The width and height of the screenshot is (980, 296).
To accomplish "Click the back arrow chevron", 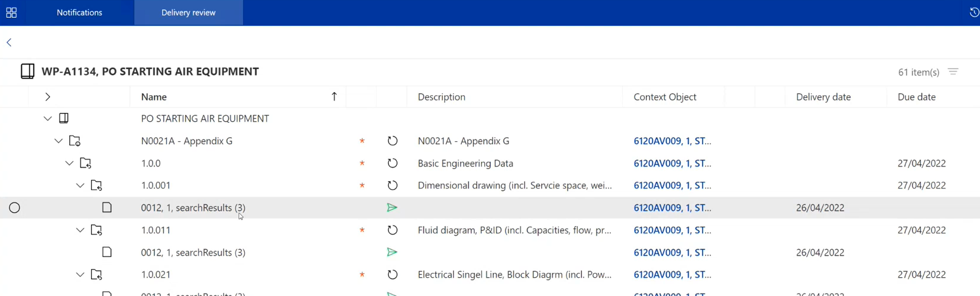I will 9,43.
